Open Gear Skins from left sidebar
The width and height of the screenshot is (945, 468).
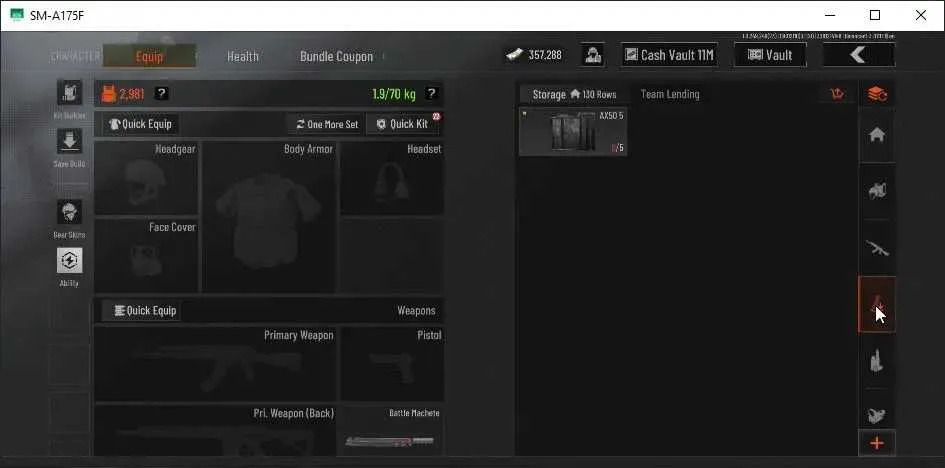tap(69, 213)
